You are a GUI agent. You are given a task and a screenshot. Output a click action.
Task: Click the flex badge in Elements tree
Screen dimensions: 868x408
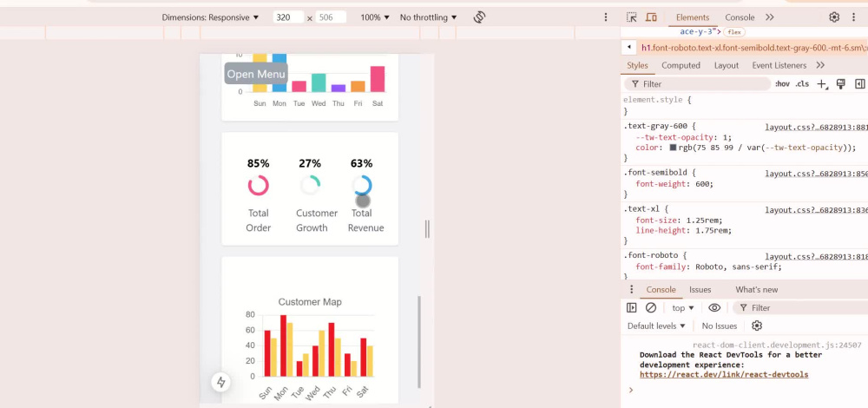point(734,32)
